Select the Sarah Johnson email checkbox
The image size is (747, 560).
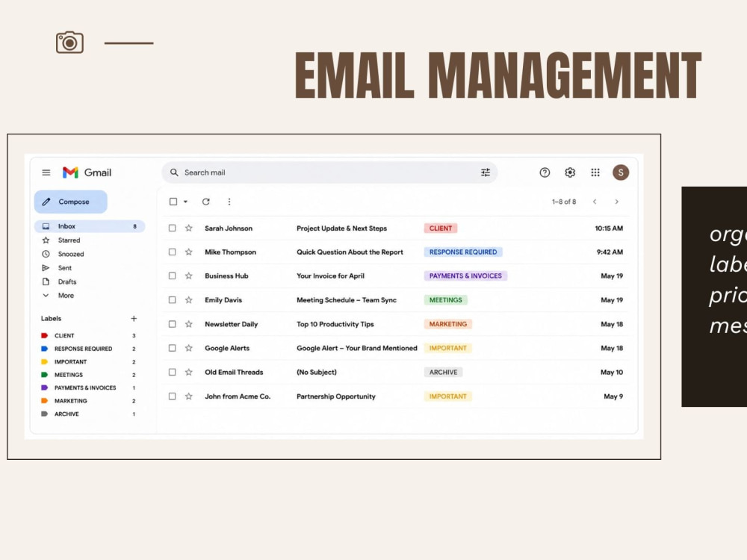tap(172, 228)
